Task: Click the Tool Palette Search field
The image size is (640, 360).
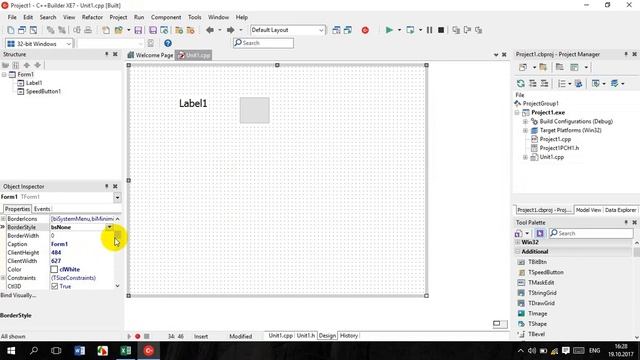Action: coord(591,233)
